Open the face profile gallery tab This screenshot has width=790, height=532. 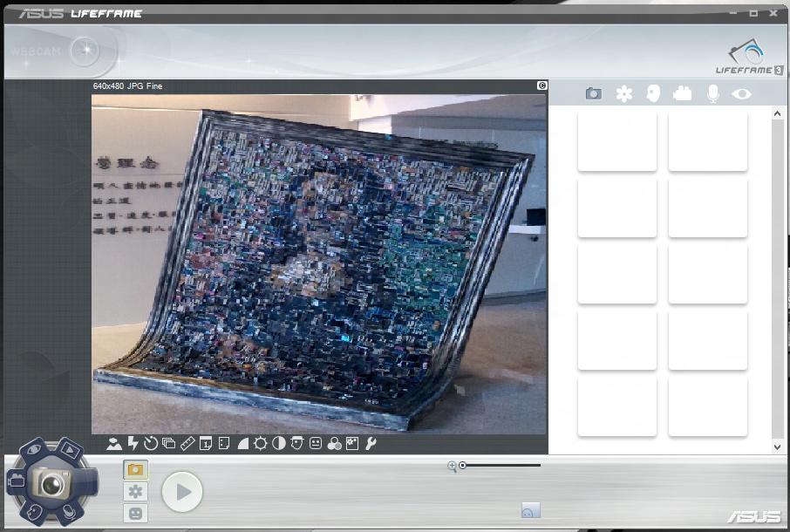tap(653, 93)
